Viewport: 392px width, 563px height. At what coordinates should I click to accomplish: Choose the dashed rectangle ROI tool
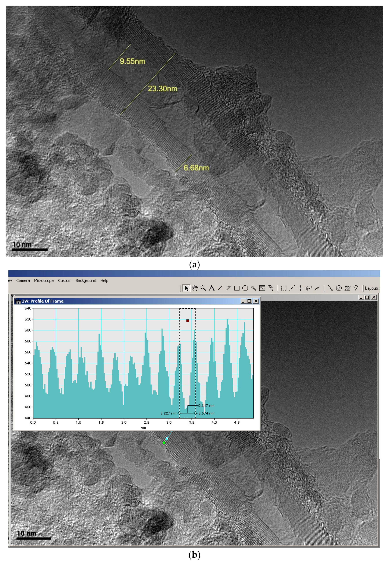(283, 288)
